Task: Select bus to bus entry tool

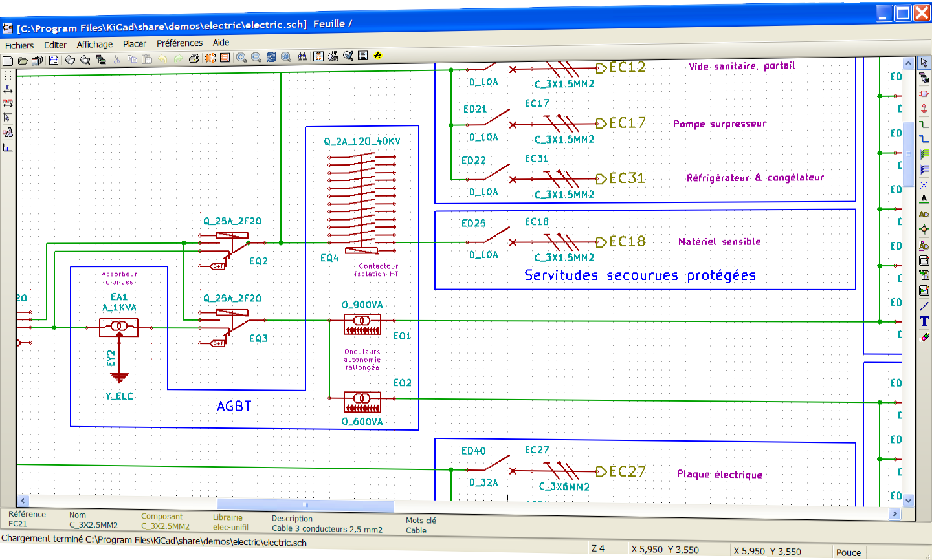Action: coord(924,169)
